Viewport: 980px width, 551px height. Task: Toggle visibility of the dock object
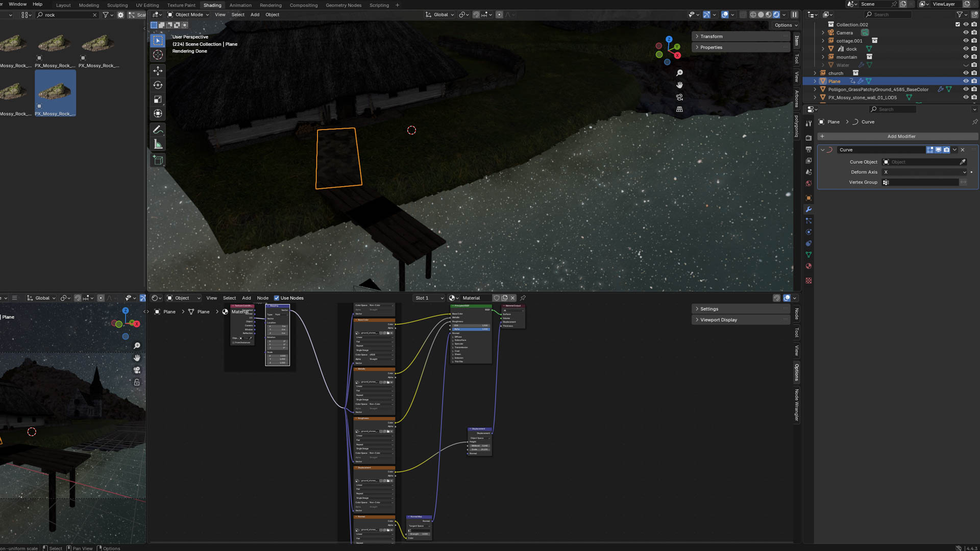[966, 49]
